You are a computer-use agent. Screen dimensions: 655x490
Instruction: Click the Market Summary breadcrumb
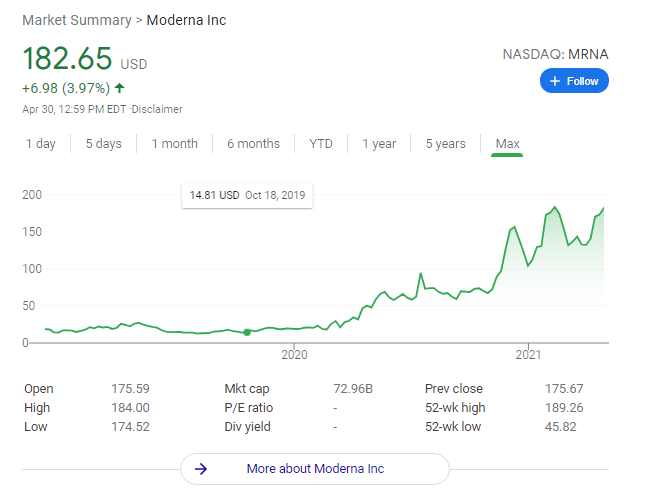76,20
